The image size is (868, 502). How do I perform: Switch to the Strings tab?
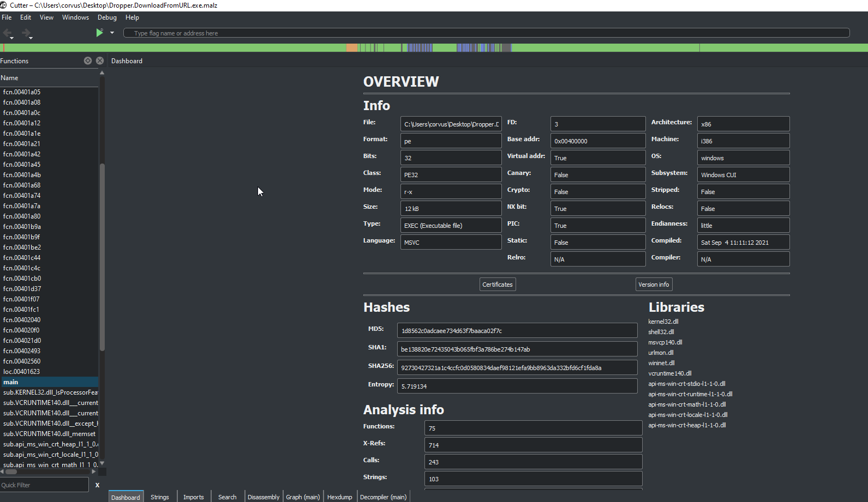(x=160, y=497)
